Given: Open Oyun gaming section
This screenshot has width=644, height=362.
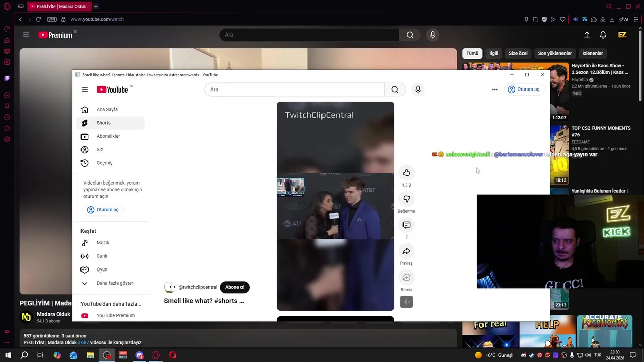Looking at the screenshot, I should click(x=111, y=269).
